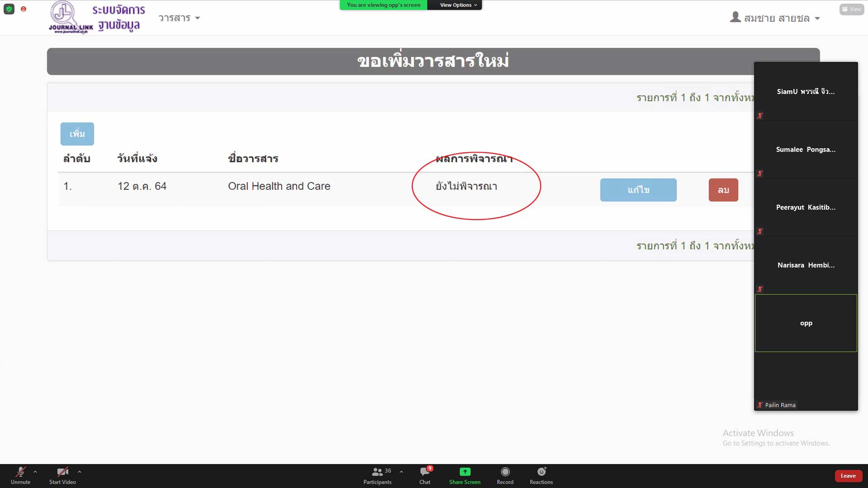This screenshot has height=488, width=868.
Task: Toggle the View layout button
Action: point(852,9)
